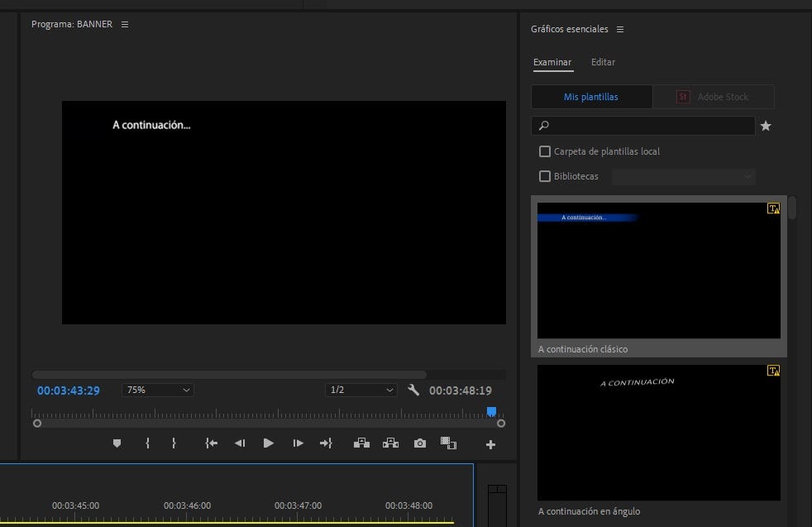Click the Go to In point icon
812x527 pixels.
pos(212,443)
